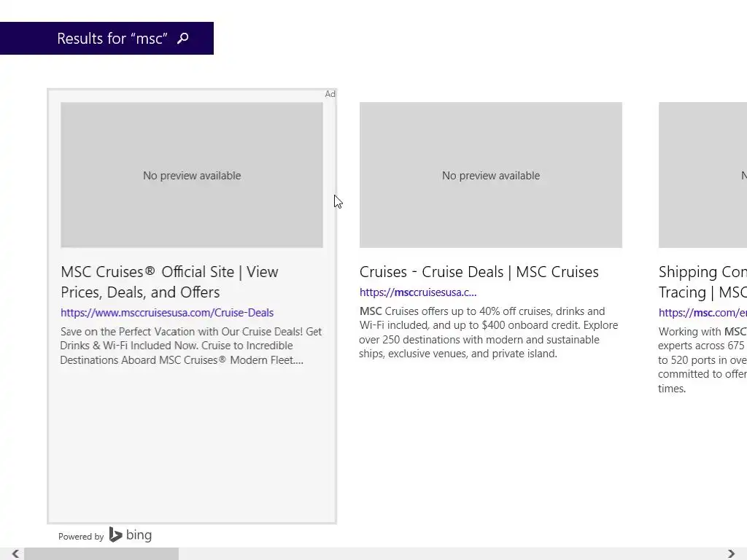Viewport: 747px width, 560px height.
Task: Open the https://msccruisesusa.c... link
Action: pyautogui.click(x=418, y=292)
